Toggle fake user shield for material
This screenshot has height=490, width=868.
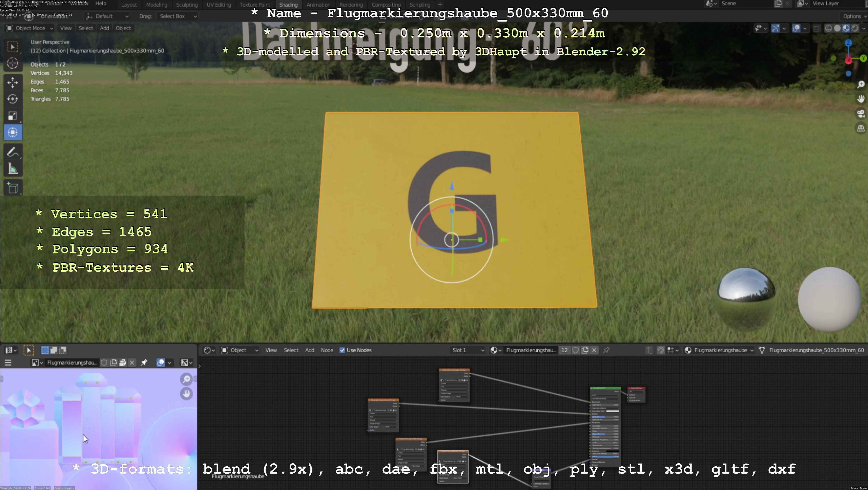(x=576, y=350)
